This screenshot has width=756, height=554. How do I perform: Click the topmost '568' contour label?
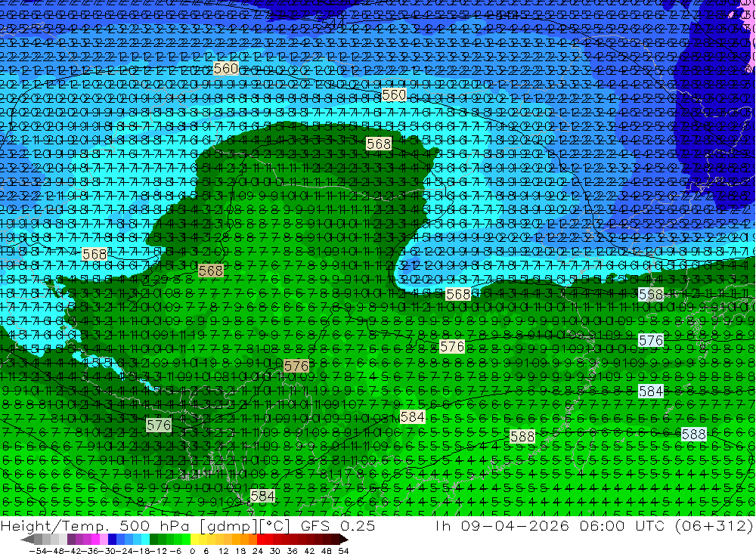(x=379, y=144)
